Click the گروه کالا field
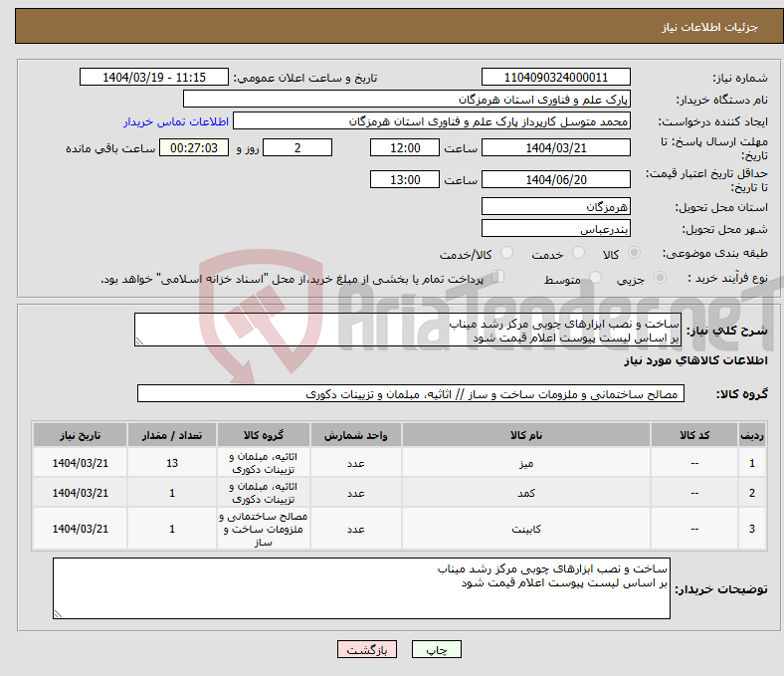The width and height of the screenshot is (784, 676). pos(411,393)
